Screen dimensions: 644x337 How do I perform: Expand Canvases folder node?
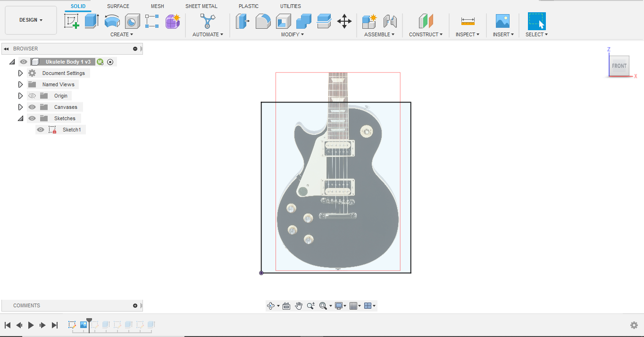pos(20,107)
